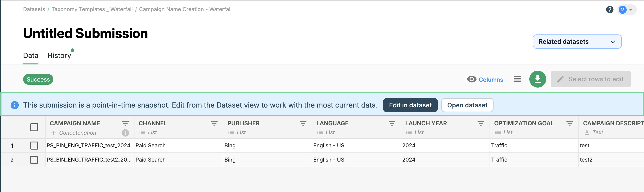Open Taxonomy Templates _ Waterfall breadcrumb
Viewport: 644px width, 192px height.
point(92,9)
